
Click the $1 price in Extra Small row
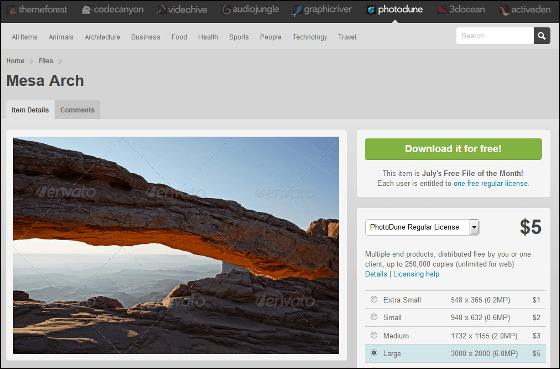[536, 300]
